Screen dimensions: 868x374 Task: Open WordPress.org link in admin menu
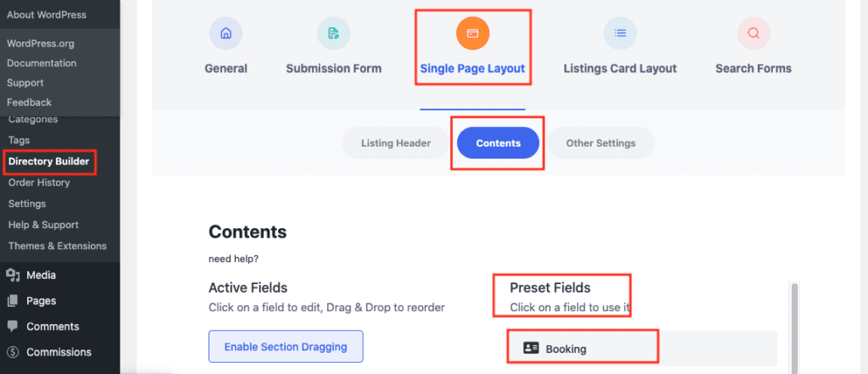[x=41, y=43]
